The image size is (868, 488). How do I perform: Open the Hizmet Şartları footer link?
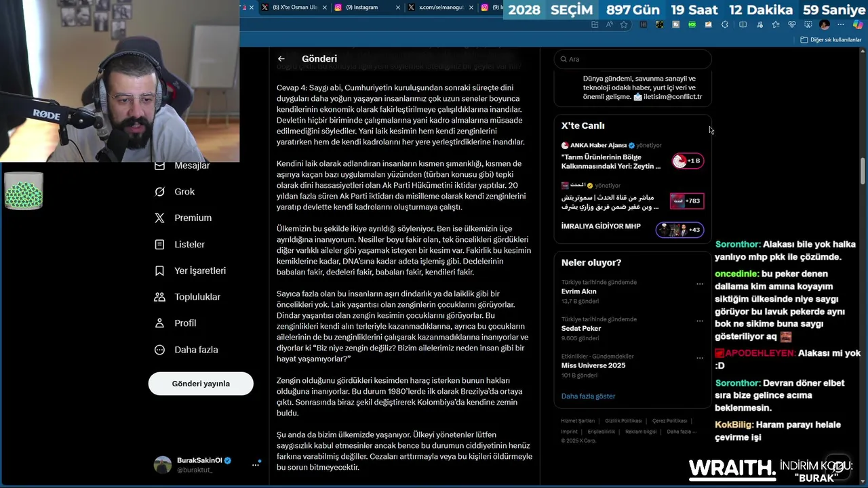coord(577,421)
